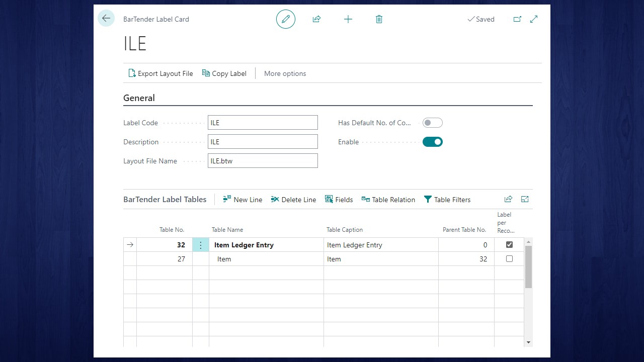This screenshot has height=362, width=644.
Task: Open More options menu
Action: (x=285, y=73)
